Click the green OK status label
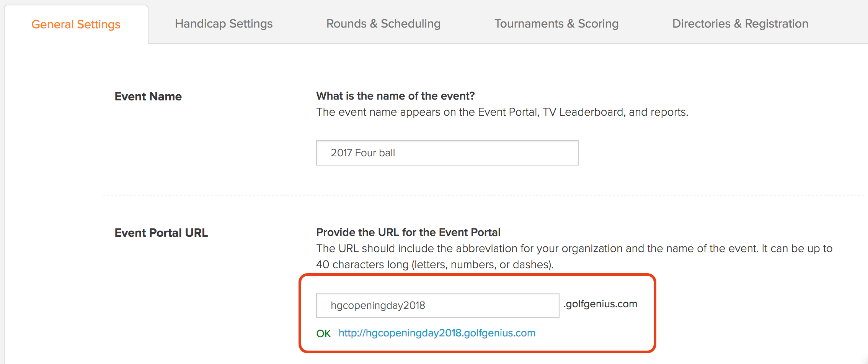 pyautogui.click(x=323, y=333)
